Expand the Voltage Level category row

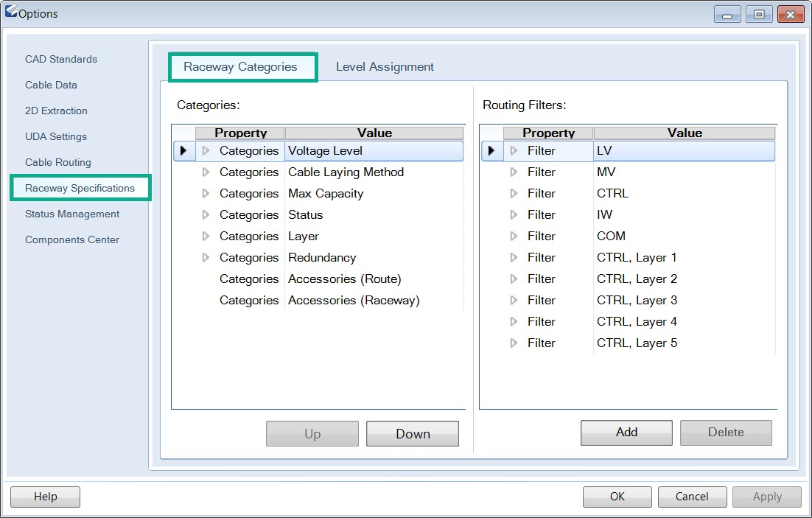(x=206, y=151)
